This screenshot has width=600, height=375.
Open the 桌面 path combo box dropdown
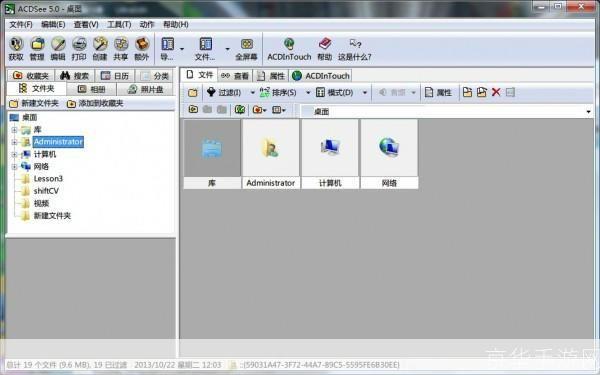(x=588, y=112)
